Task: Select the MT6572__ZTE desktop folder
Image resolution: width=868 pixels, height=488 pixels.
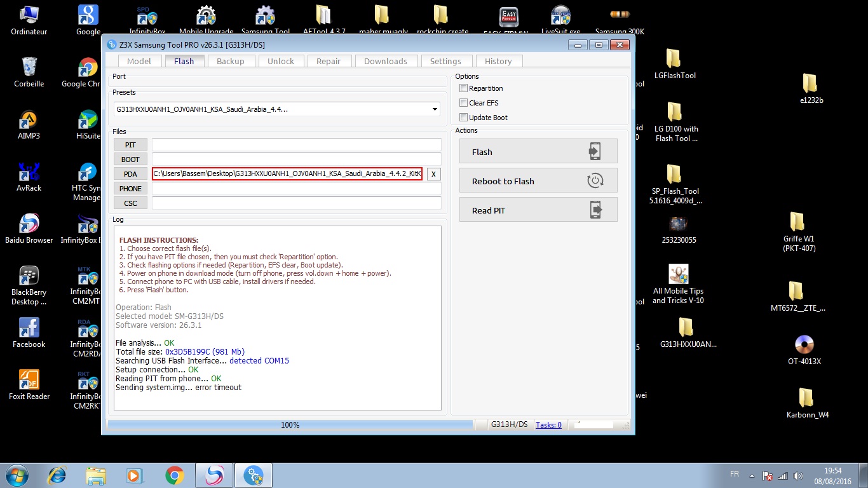Action: click(798, 297)
